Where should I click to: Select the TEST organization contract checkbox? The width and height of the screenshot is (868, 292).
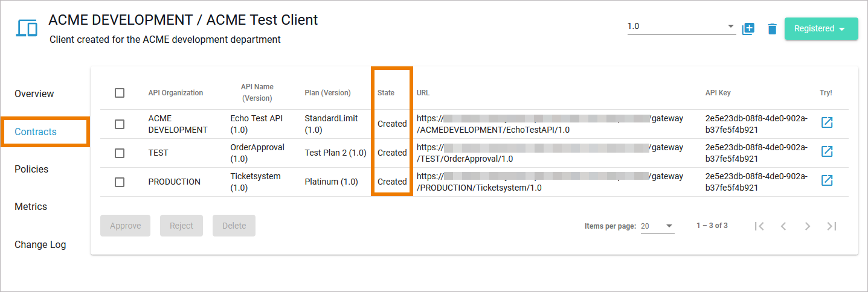click(x=120, y=153)
